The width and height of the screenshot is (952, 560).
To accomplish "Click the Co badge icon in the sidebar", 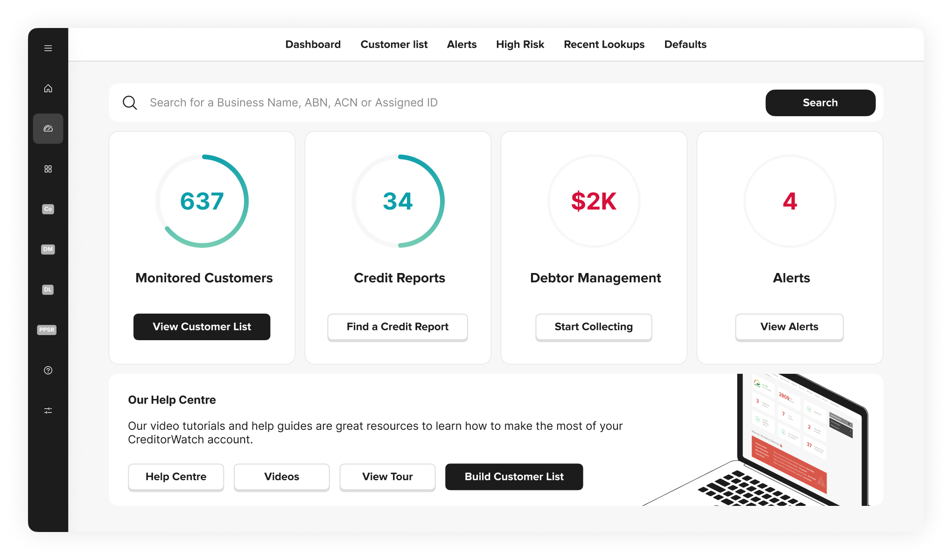I will [x=48, y=209].
